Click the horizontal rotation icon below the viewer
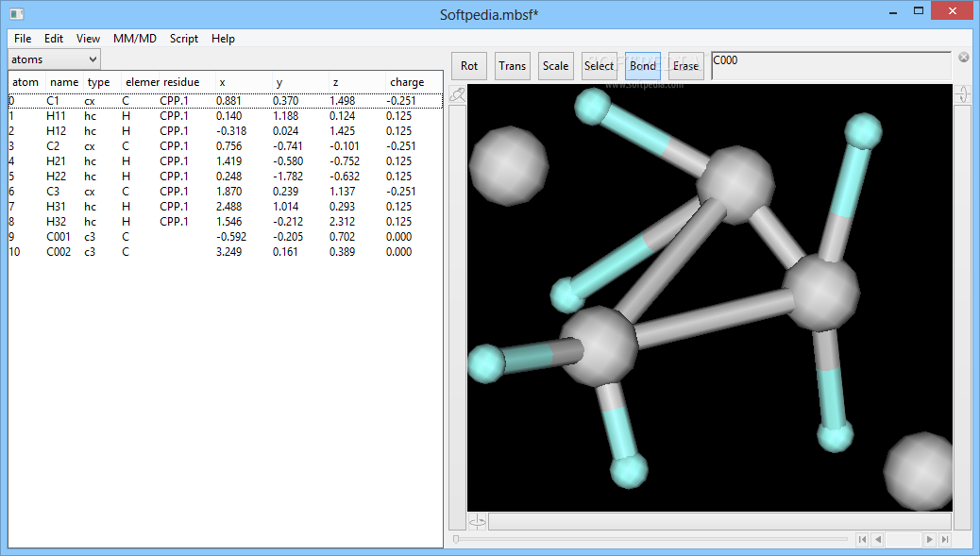 pos(478,522)
